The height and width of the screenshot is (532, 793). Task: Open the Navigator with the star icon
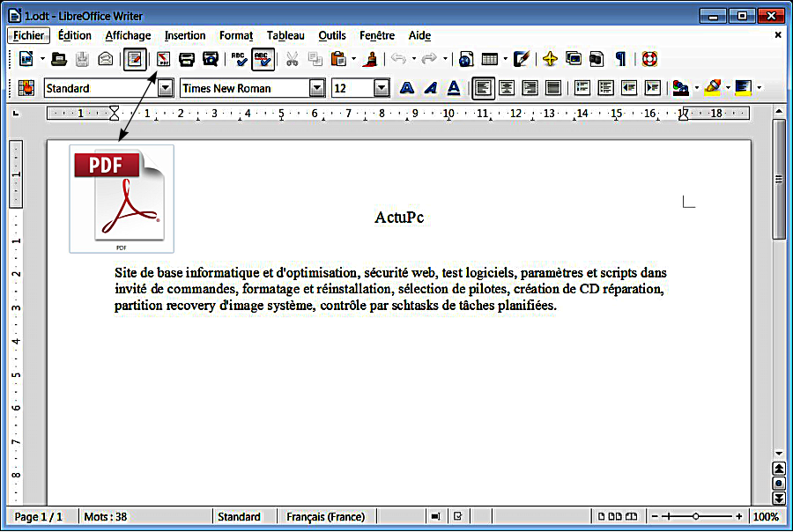[x=550, y=59]
